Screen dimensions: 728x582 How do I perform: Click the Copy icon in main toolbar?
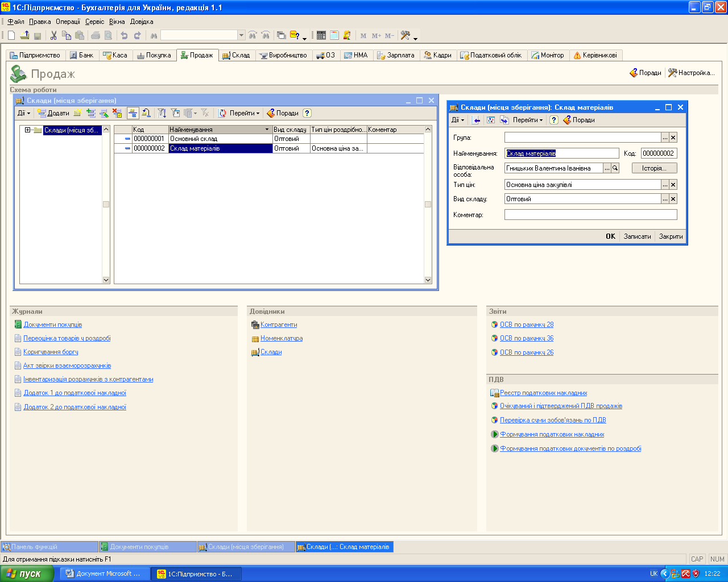(67, 35)
